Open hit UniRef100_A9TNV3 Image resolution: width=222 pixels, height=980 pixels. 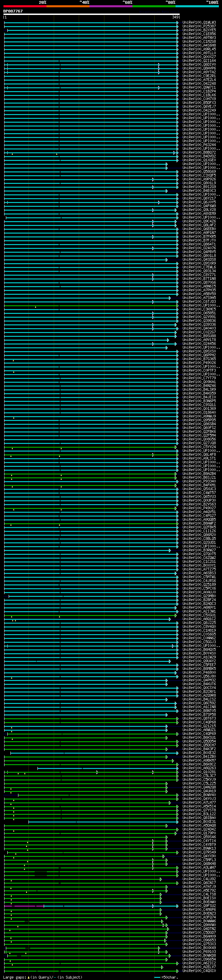199,38
